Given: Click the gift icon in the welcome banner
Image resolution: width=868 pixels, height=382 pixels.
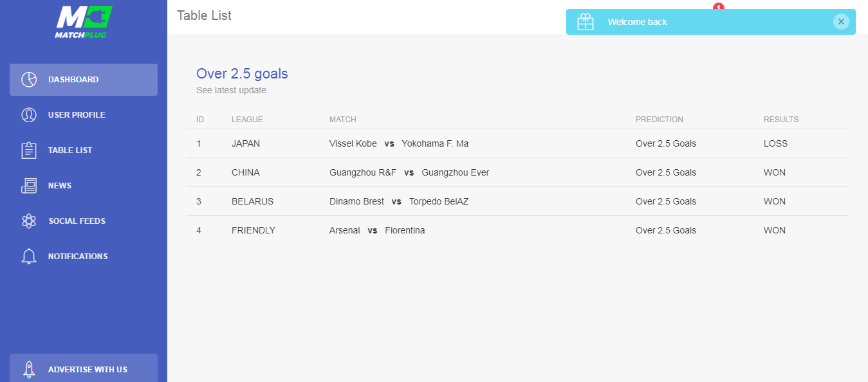Looking at the screenshot, I should click(x=586, y=22).
